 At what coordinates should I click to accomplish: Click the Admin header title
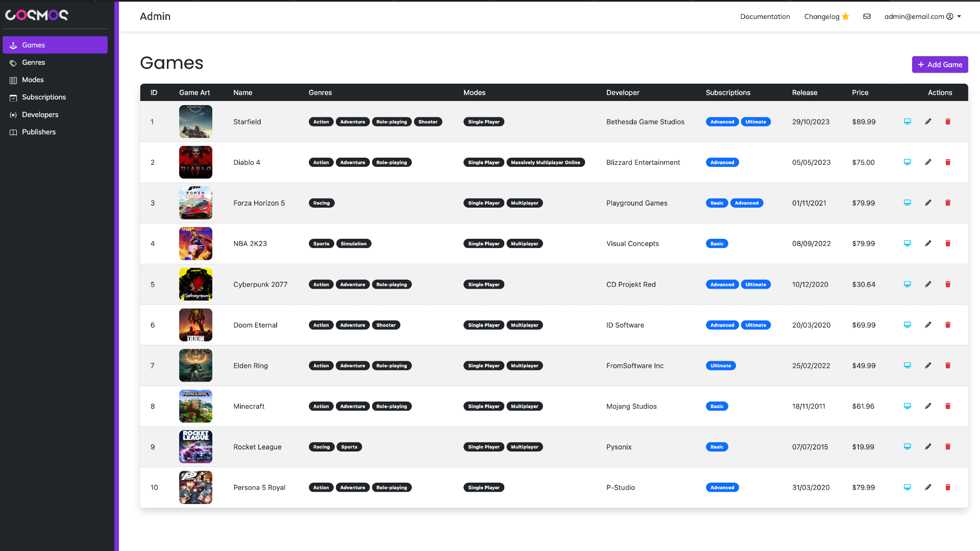click(155, 16)
